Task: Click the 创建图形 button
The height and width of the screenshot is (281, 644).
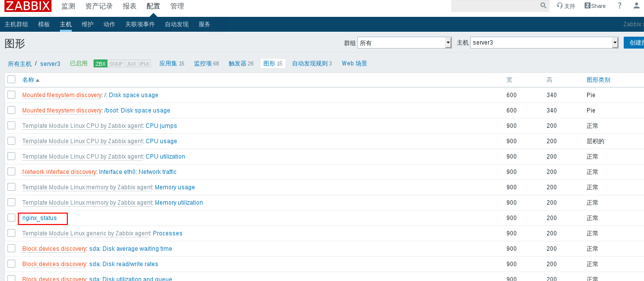Action: (634, 43)
